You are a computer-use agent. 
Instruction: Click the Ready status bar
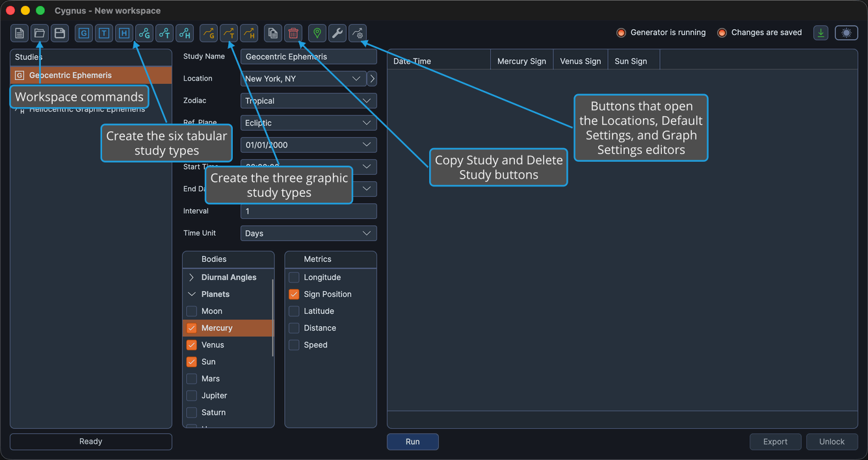[x=91, y=442]
